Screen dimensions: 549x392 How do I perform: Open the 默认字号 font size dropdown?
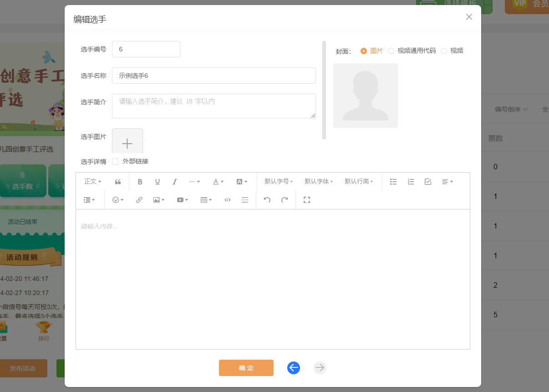(x=279, y=182)
